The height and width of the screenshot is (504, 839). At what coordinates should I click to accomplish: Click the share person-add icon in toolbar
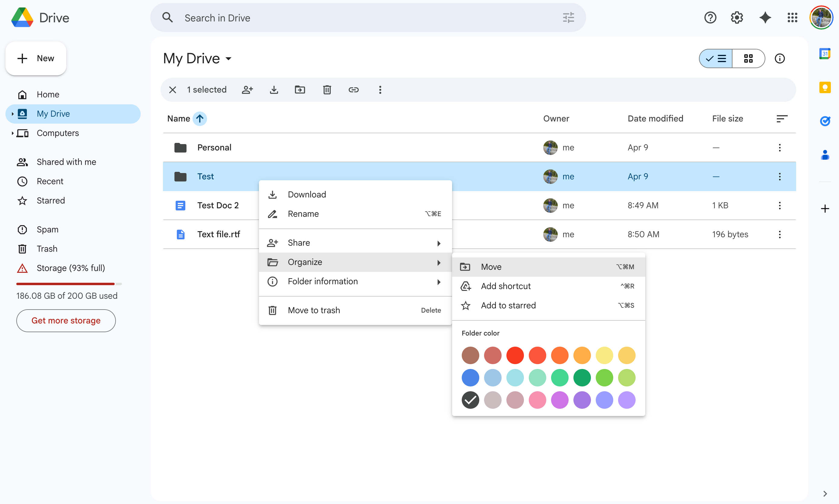point(247,90)
